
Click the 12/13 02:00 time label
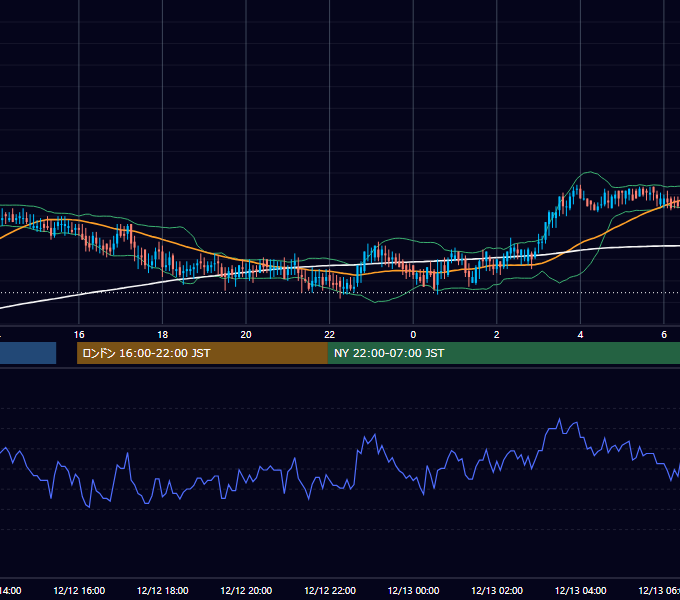(497, 590)
